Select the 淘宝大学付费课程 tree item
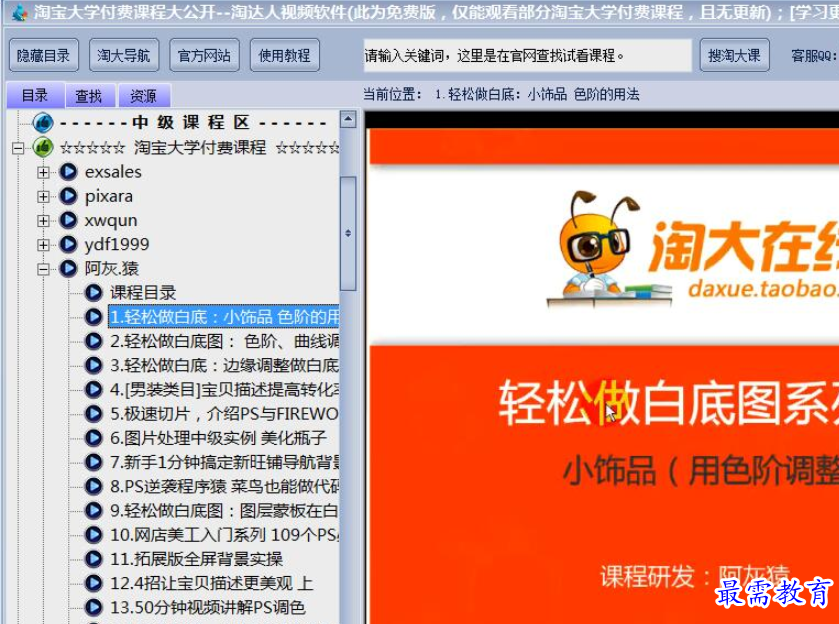This screenshot has width=839, height=624. coord(200,147)
